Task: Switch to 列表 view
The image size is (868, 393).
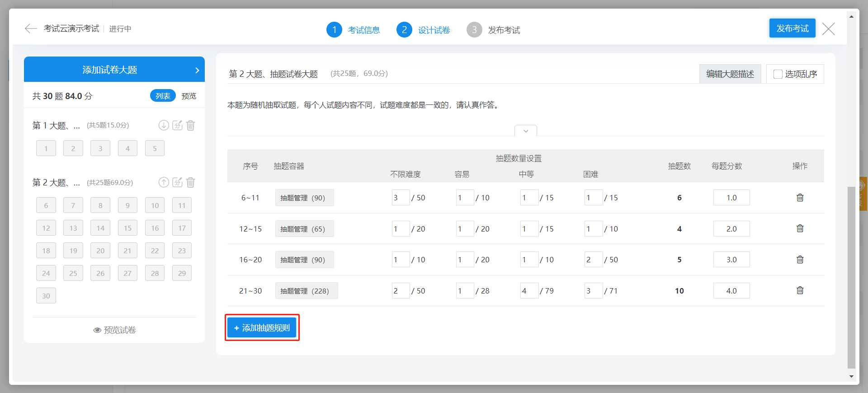Action: [x=163, y=96]
